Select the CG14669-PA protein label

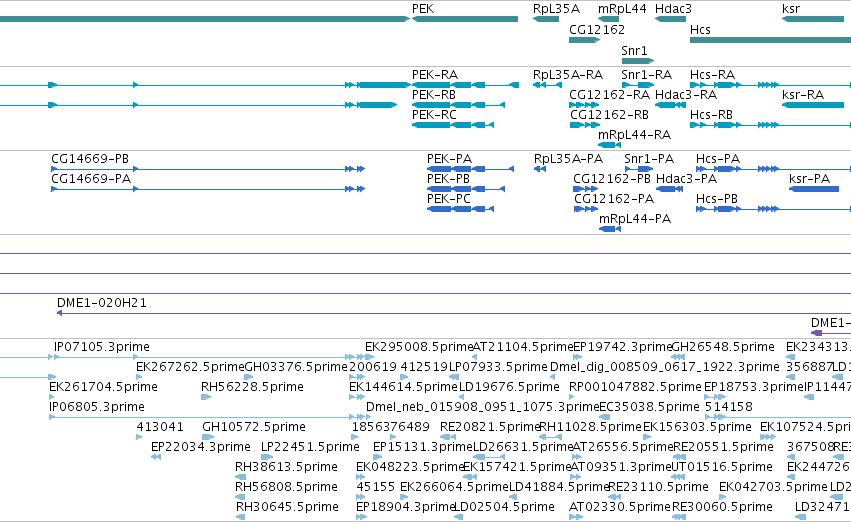tap(91, 179)
